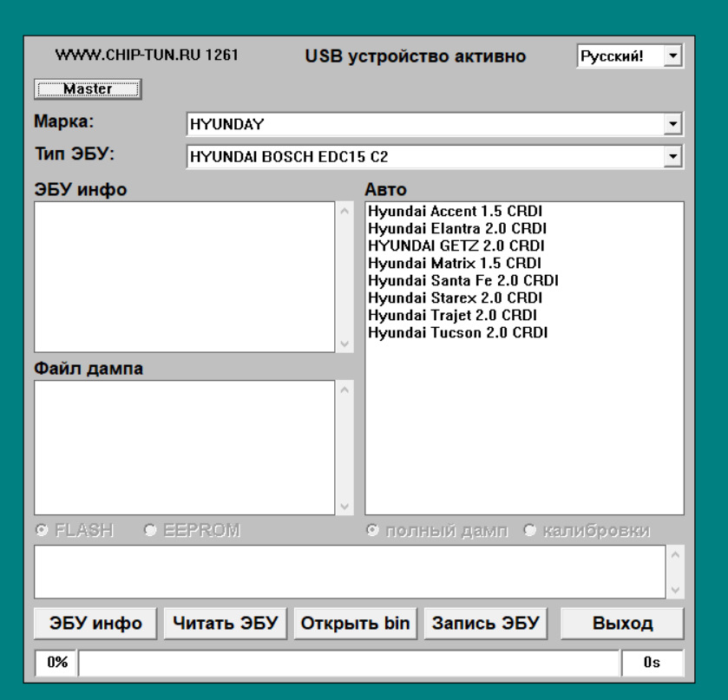
Task: Select Hyundai Tucson 2.0 CRDI
Action: click(x=458, y=332)
